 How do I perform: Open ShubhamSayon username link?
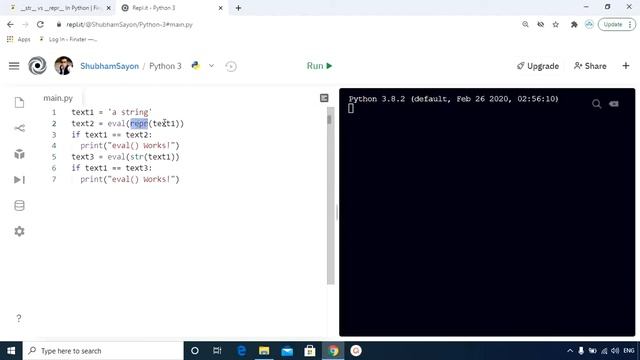pos(109,66)
